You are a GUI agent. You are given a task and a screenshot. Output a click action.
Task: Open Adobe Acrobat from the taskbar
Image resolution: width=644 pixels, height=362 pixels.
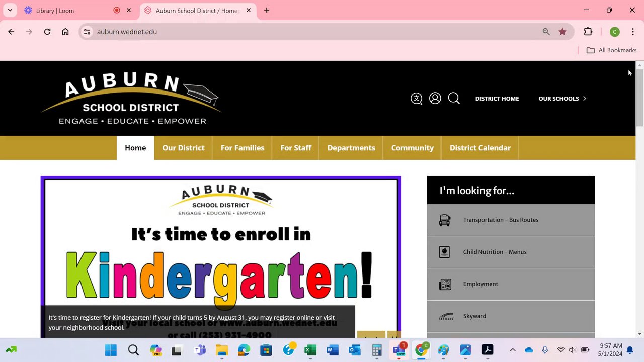click(x=488, y=350)
